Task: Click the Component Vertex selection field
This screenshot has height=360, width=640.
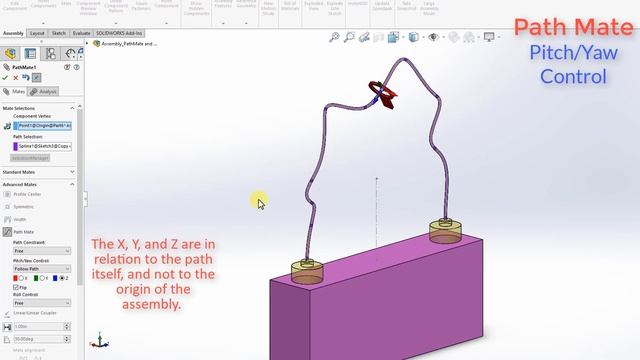Action: click(42, 126)
